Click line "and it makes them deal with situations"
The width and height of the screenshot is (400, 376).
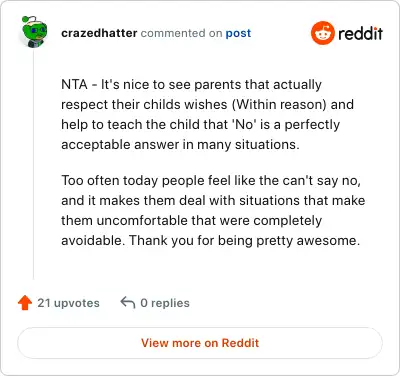(213, 201)
